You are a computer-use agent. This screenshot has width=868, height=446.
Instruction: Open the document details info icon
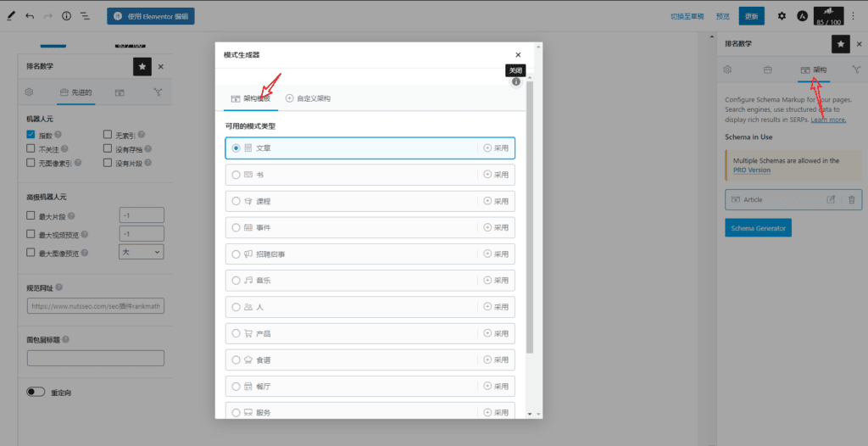pos(66,16)
